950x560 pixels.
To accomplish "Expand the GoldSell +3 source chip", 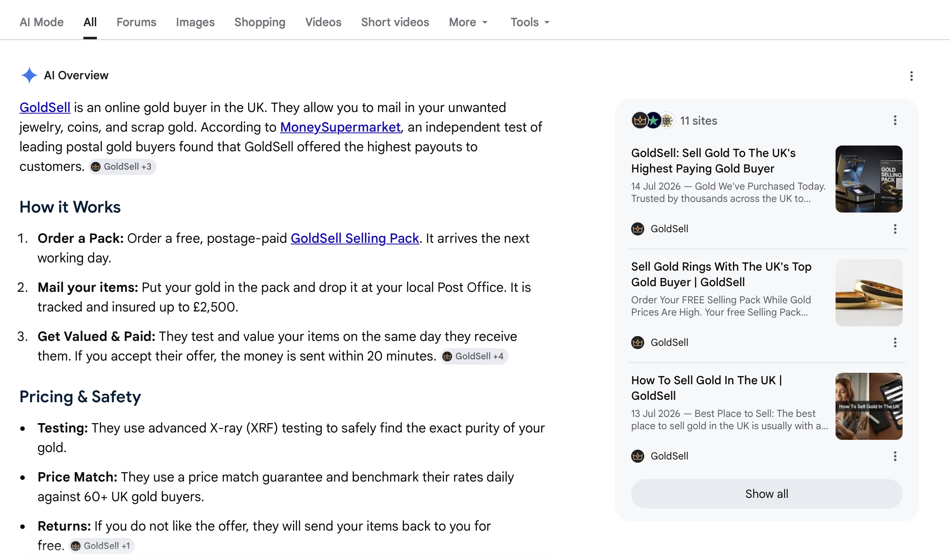I will [x=122, y=167].
